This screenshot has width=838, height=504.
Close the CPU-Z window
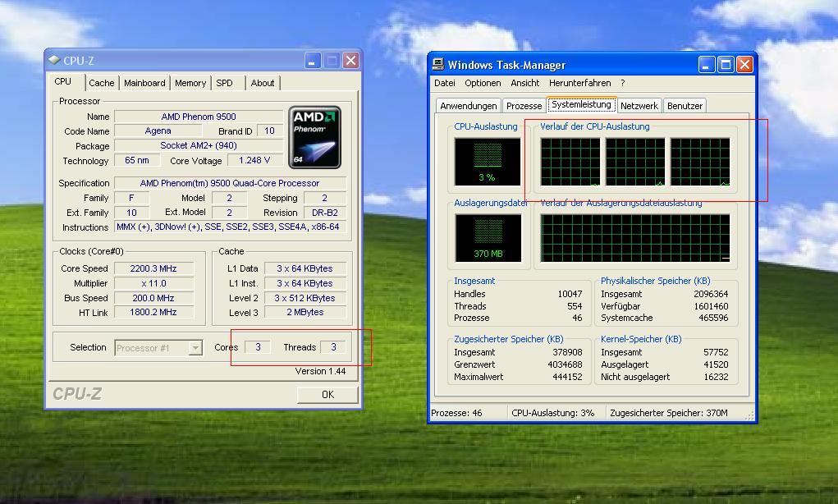pyautogui.click(x=350, y=61)
